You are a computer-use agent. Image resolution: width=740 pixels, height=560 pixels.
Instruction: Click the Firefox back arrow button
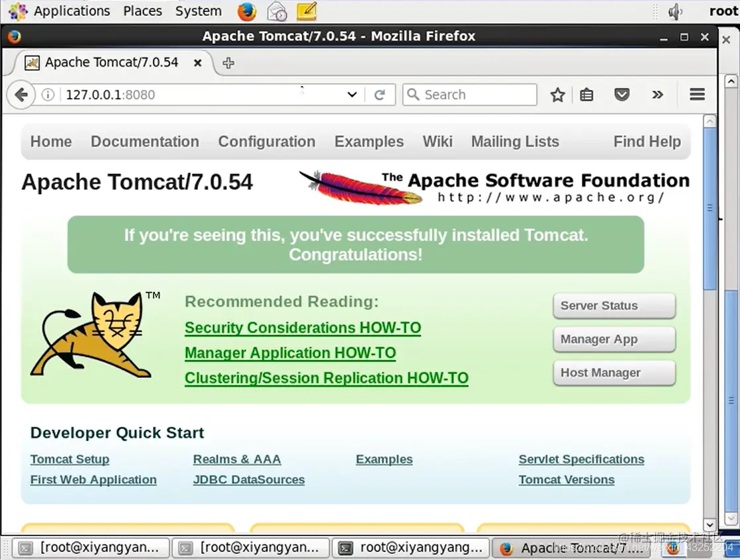pyautogui.click(x=21, y=95)
